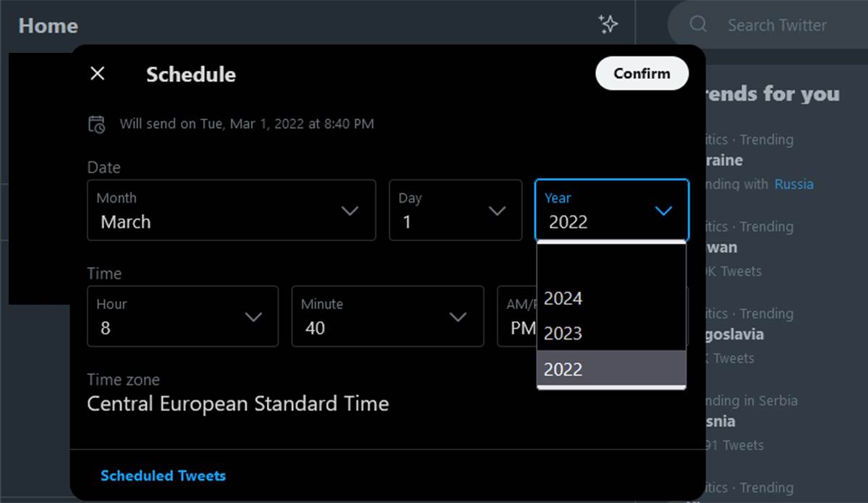The height and width of the screenshot is (503, 868).
Task: Collapse the Year dropdown using its blue chevron
Action: 663,211
